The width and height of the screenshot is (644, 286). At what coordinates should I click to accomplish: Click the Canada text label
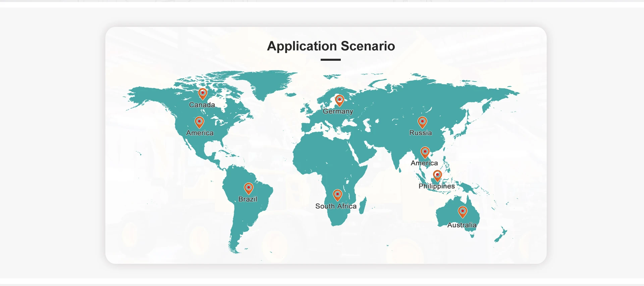point(202,105)
